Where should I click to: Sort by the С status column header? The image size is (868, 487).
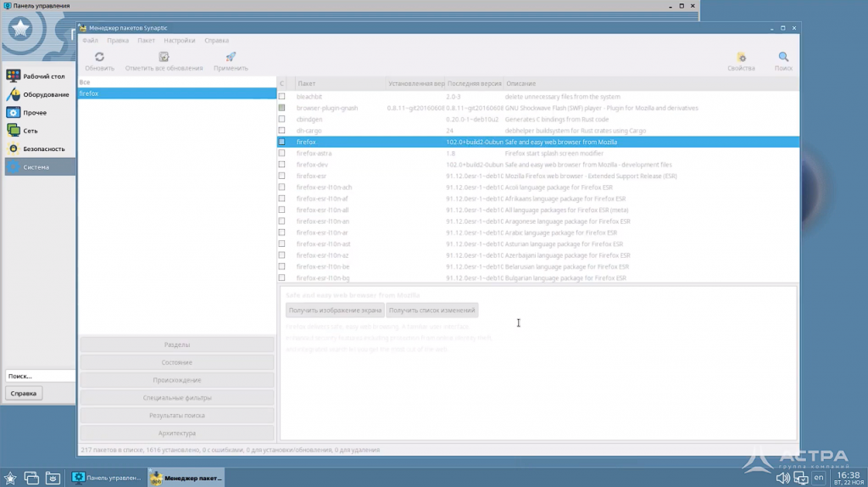tap(281, 84)
